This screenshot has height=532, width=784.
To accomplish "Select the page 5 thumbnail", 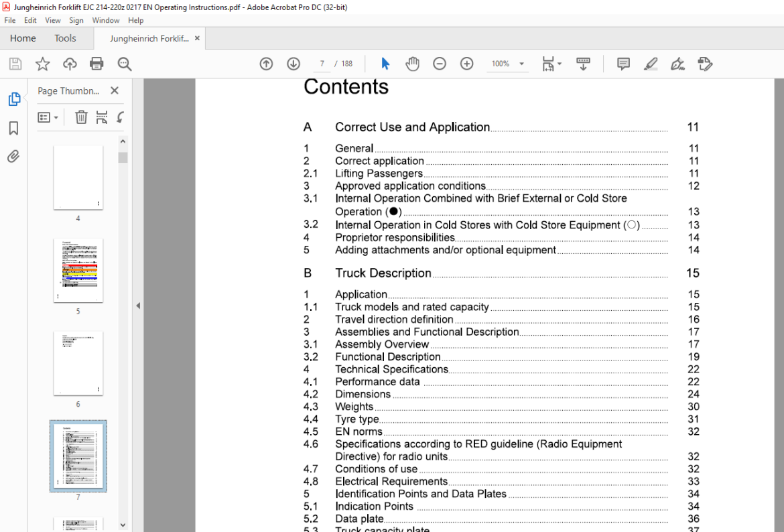I will (x=78, y=271).
